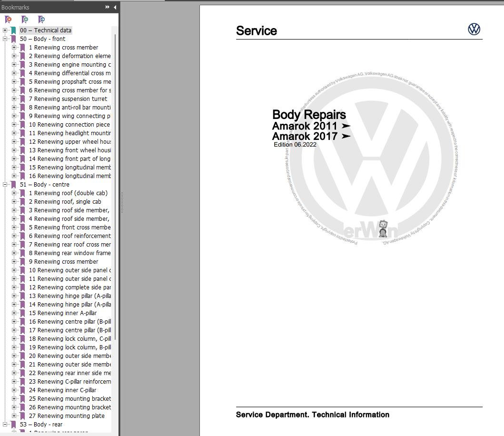Screen dimensions: 504x436
Task: Click bookmark icon for '10 Renewing connection piece'
Action: pos(22,125)
